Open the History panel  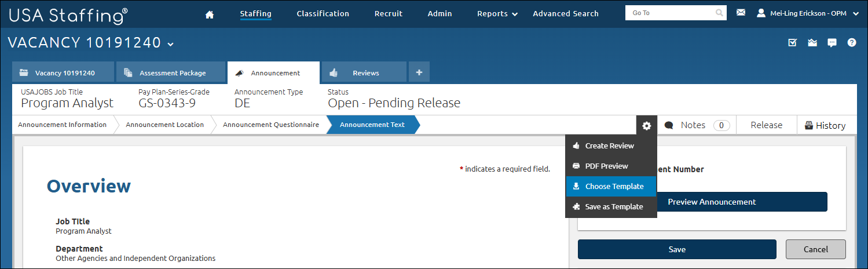pyautogui.click(x=825, y=125)
